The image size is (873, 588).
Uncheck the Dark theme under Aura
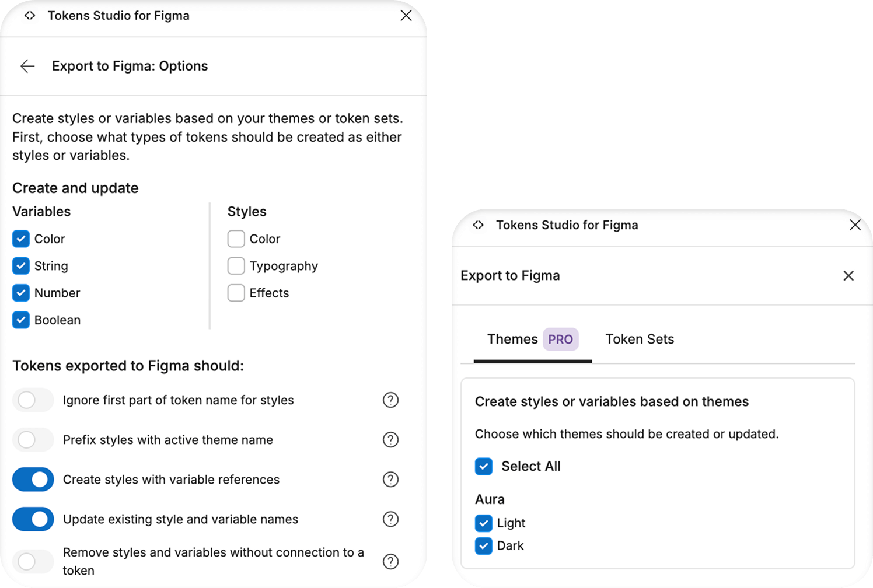(x=484, y=545)
